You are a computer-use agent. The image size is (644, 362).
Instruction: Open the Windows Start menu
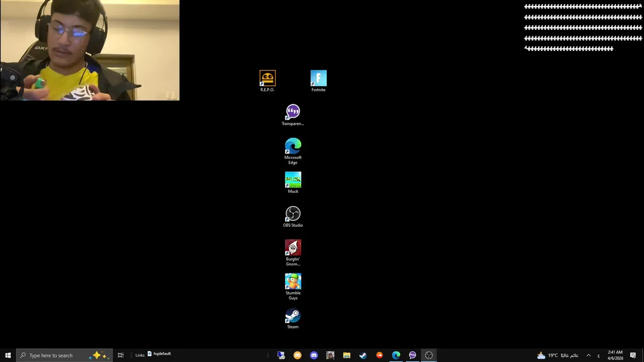8,355
